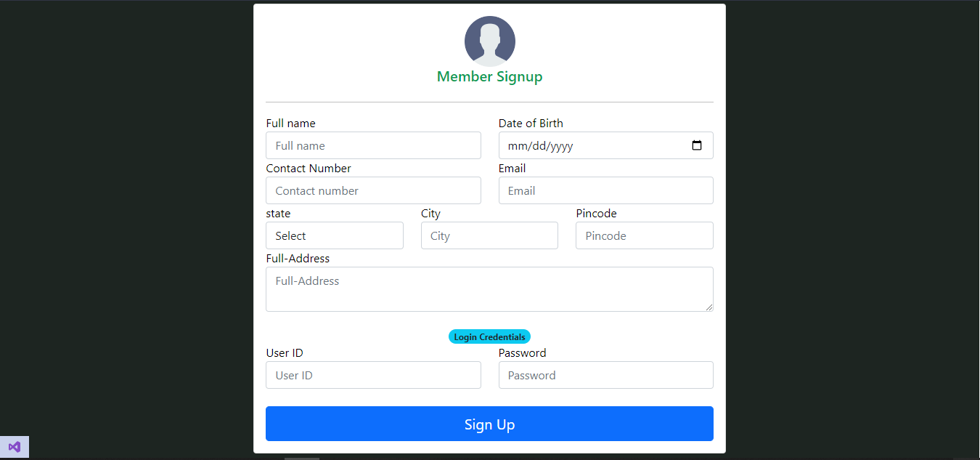Screen dimensions: 980x460
Task: Open Visual Studio from the taskbar
Action: [x=15, y=446]
